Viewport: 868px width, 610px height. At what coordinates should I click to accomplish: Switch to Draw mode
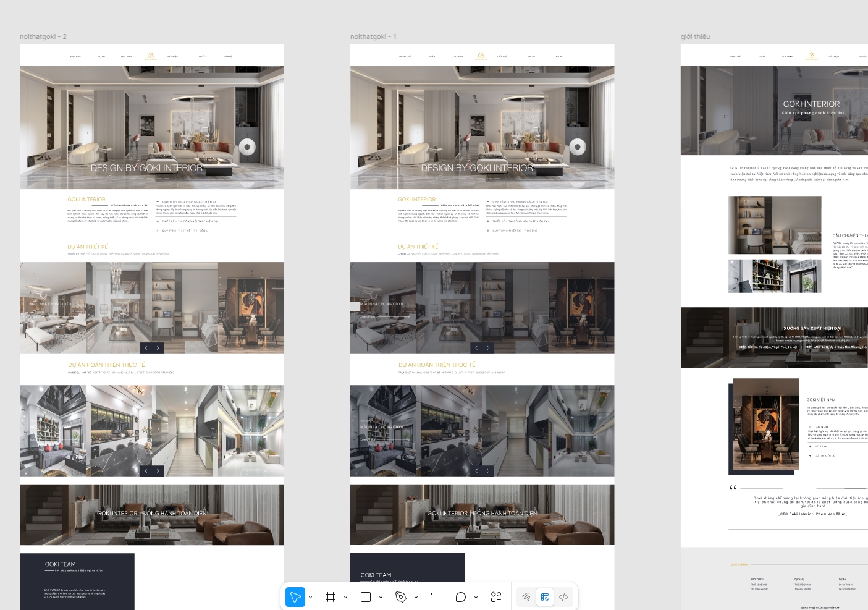[526, 597]
